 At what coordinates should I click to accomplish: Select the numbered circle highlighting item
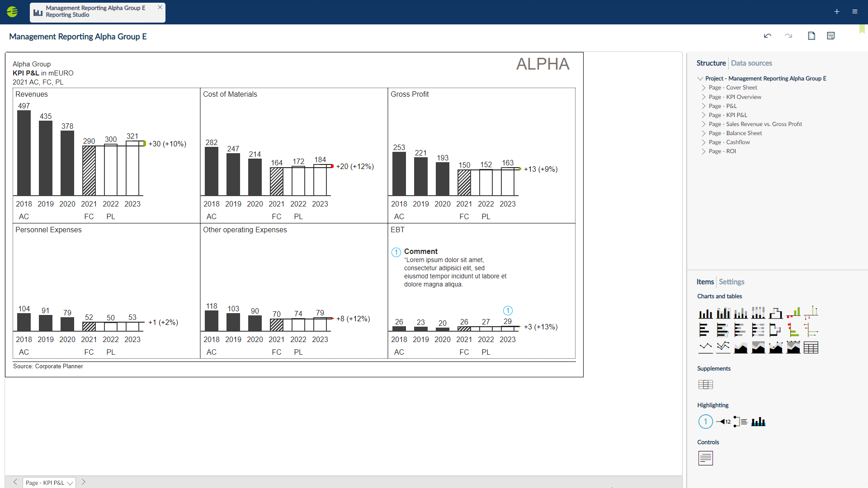(x=705, y=422)
